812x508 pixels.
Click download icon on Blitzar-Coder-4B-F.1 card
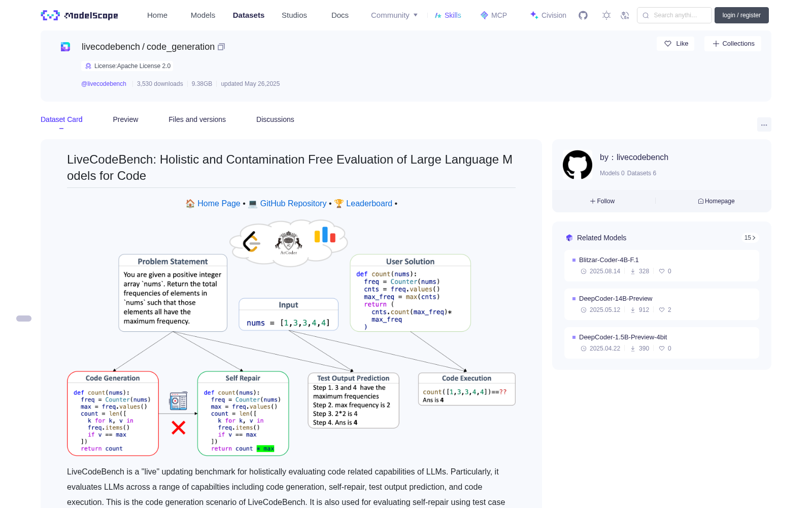(633, 271)
